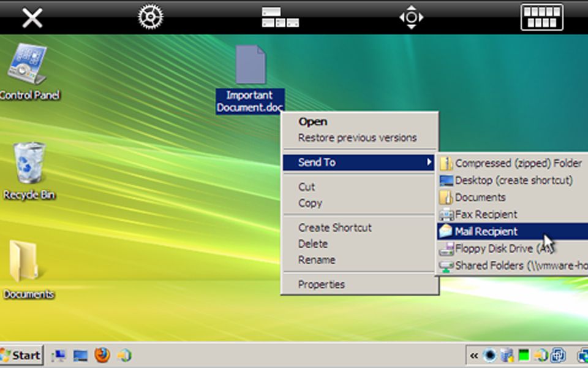The width and height of the screenshot is (588, 368).
Task: Launch Firefox from the quick launch bar
Action: (102, 355)
